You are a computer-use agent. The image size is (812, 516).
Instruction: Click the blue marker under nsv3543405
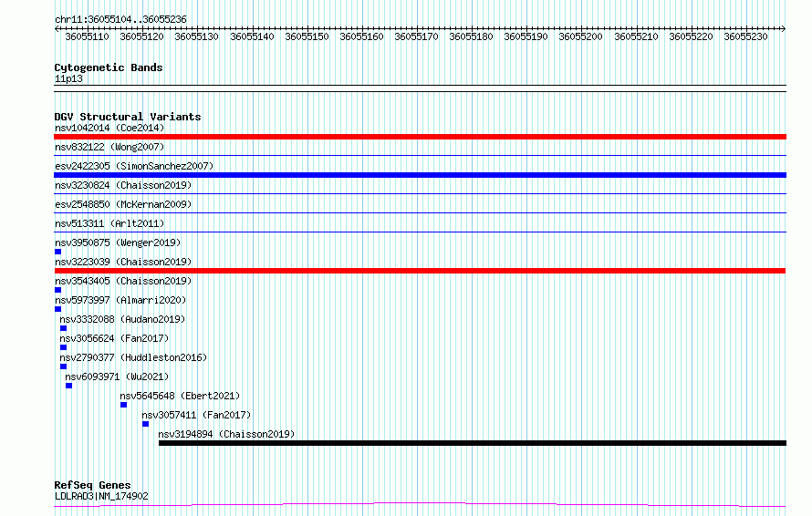tap(58, 290)
